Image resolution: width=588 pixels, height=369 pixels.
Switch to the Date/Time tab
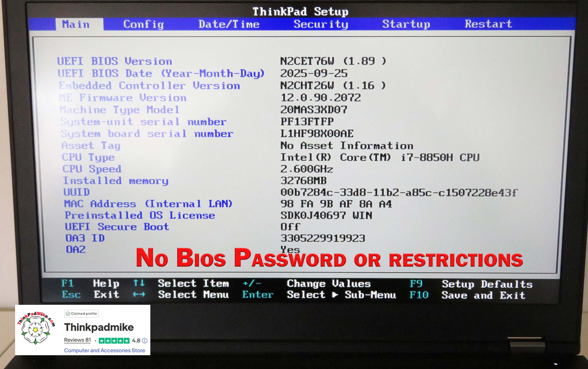(229, 24)
